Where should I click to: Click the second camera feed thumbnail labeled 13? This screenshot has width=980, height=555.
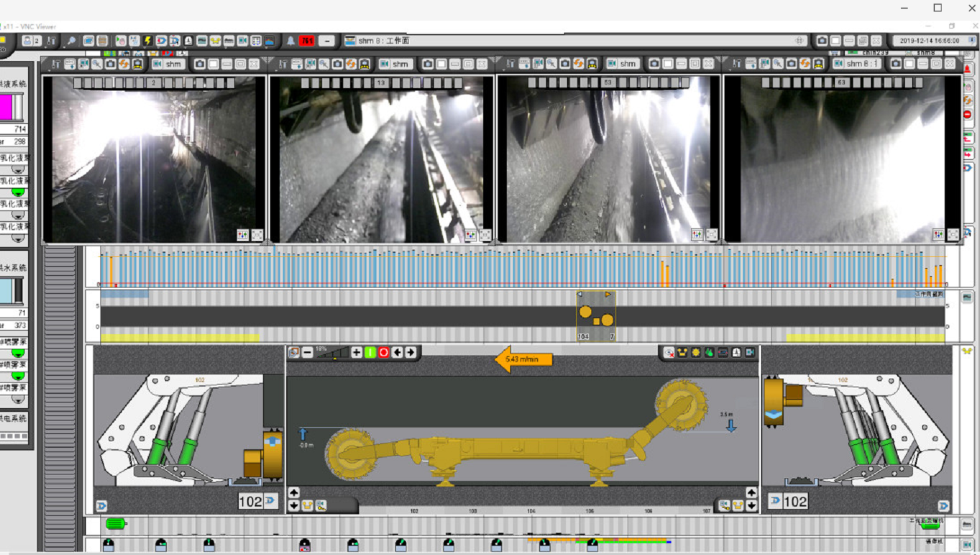coord(381,160)
